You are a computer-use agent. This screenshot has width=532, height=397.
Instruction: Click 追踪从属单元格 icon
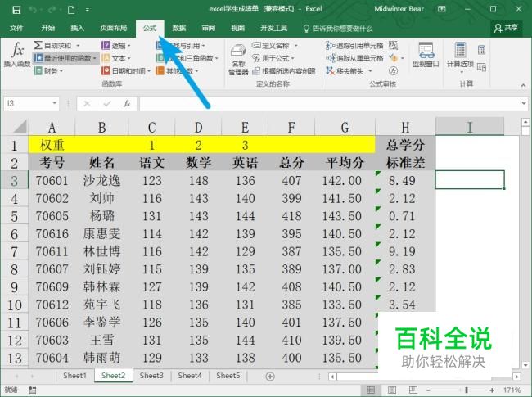[330, 58]
